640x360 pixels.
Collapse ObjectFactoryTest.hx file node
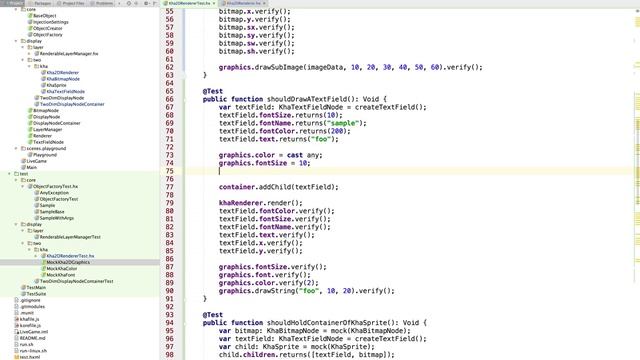click(x=22, y=187)
